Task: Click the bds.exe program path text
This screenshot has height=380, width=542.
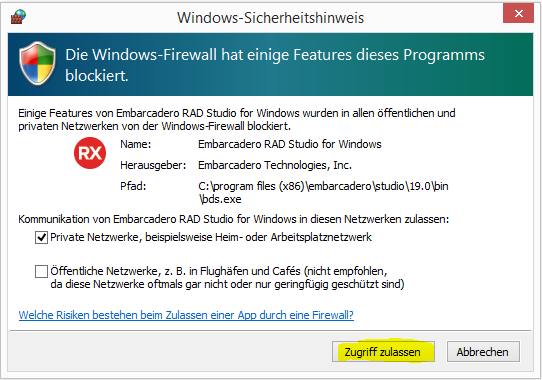Action: point(323,193)
